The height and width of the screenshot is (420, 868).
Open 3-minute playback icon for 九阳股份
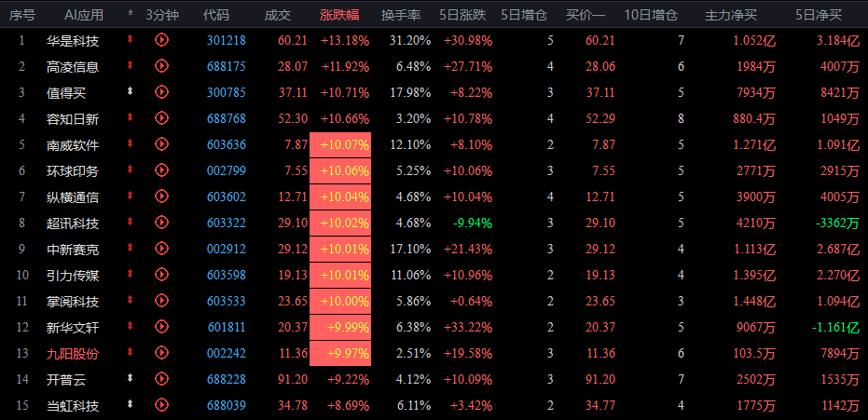161,353
